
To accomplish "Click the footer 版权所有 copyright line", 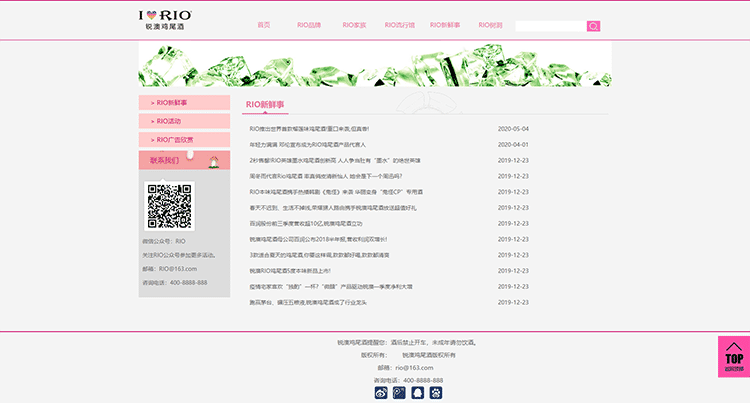I will [408, 355].
